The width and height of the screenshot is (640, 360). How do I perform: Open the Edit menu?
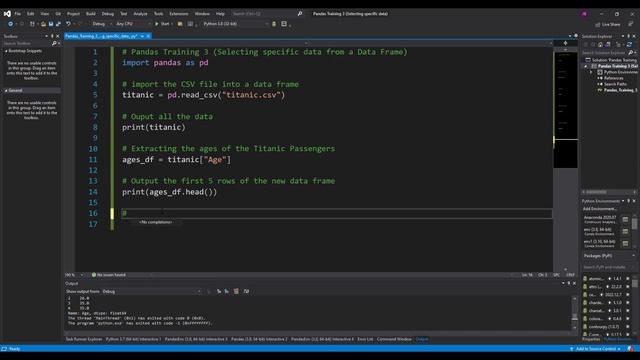click(x=31, y=13)
